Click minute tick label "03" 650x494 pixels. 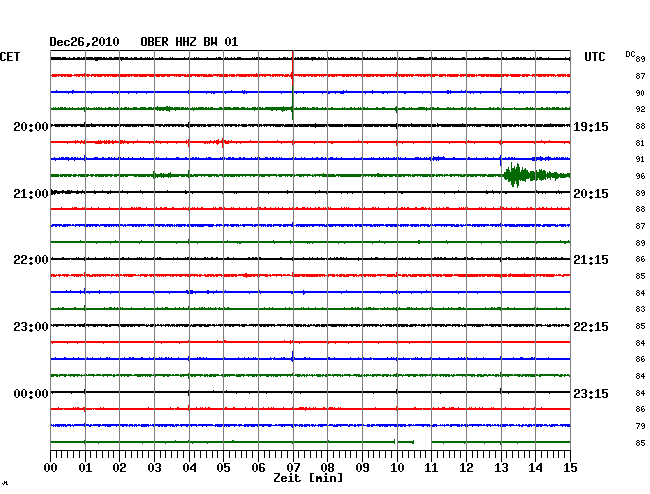[154, 468]
